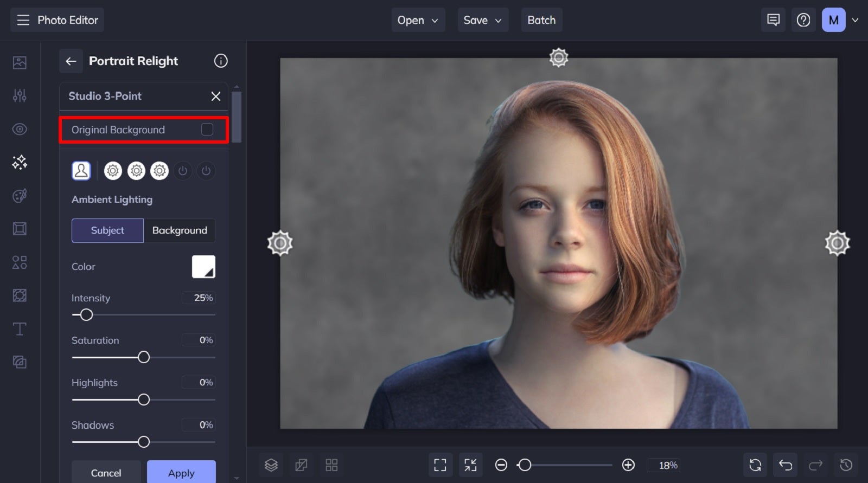Open the Layers panel icon in bottom bar
The width and height of the screenshot is (868, 483).
tap(271, 465)
